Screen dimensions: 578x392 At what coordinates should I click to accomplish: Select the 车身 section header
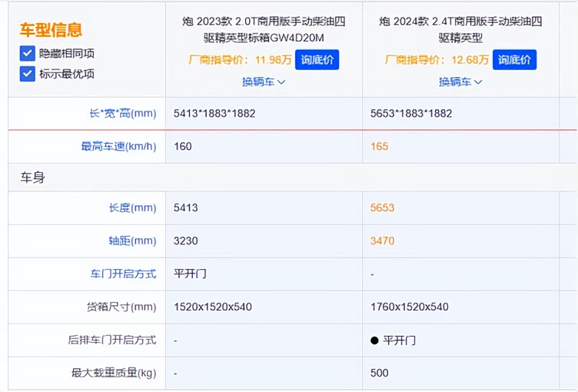pos(32,178)
